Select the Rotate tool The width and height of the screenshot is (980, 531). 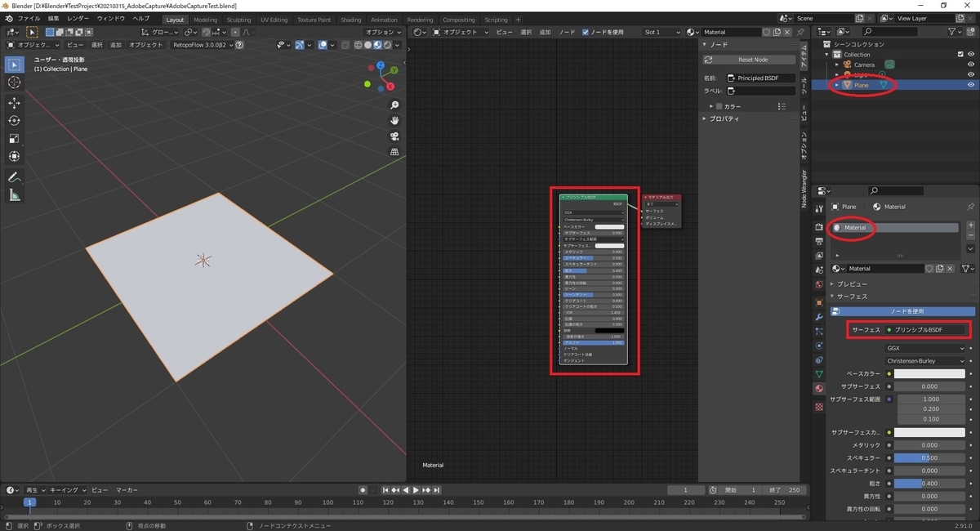pyautogui.click(x=14, y=120)
